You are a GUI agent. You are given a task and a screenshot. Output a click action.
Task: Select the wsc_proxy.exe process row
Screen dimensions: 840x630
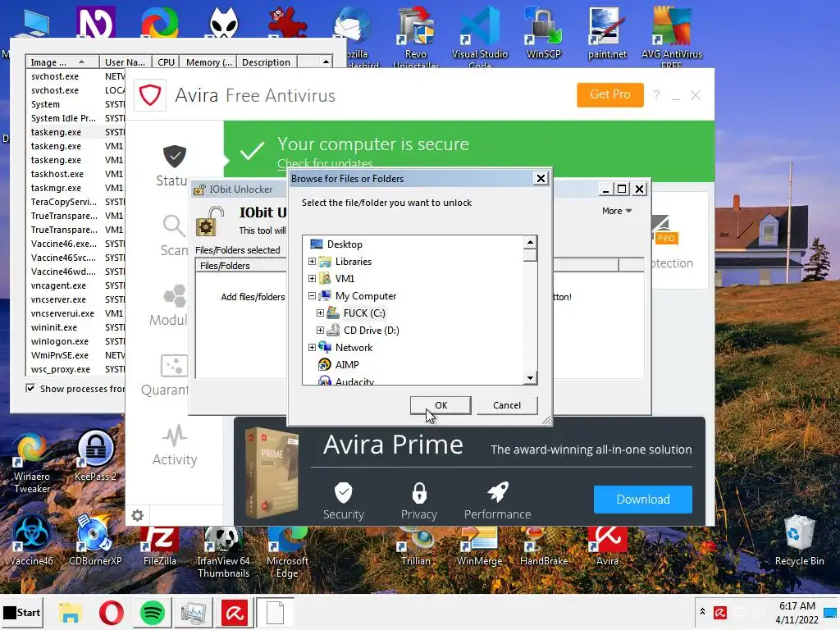coord(75,369)
